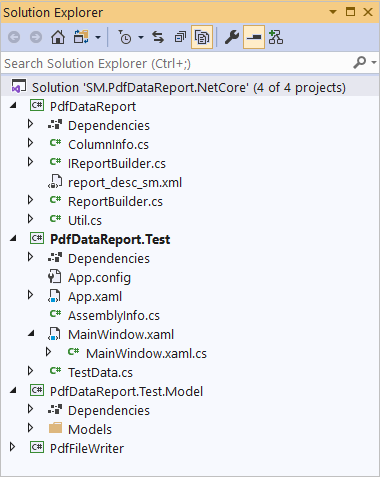
Task: Select Util.cs file
Action: pos(85,221)
